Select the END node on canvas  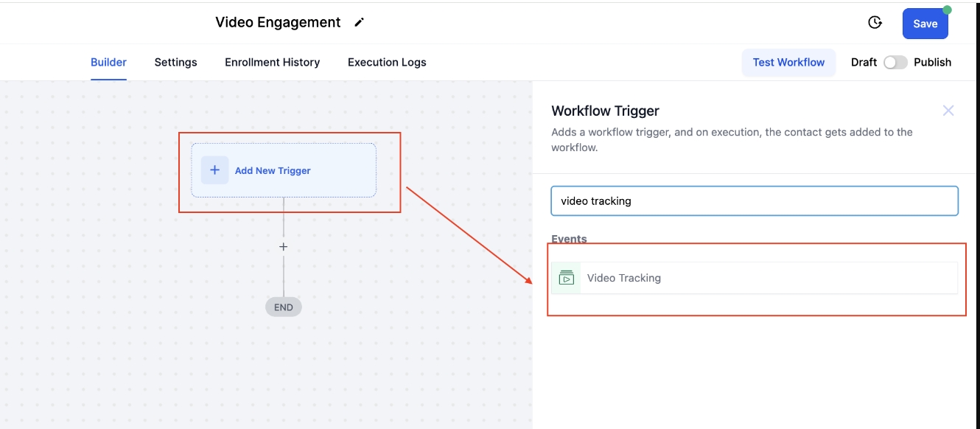283,307
